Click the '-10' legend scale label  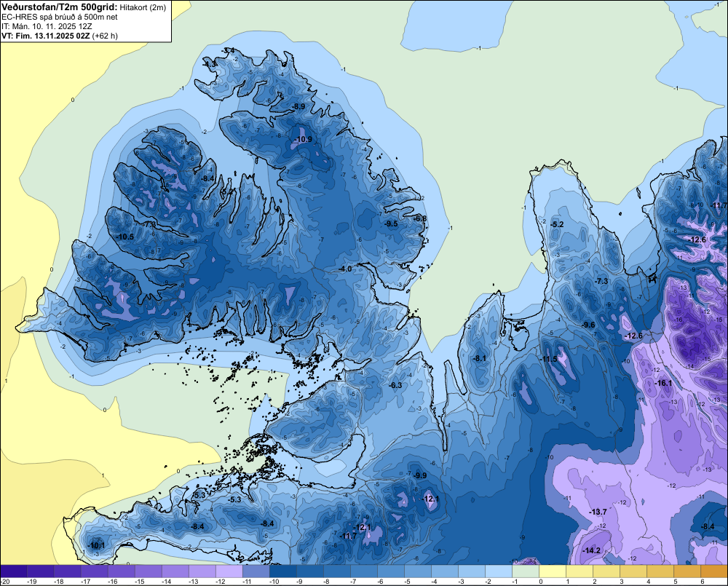tap(274, 582)
